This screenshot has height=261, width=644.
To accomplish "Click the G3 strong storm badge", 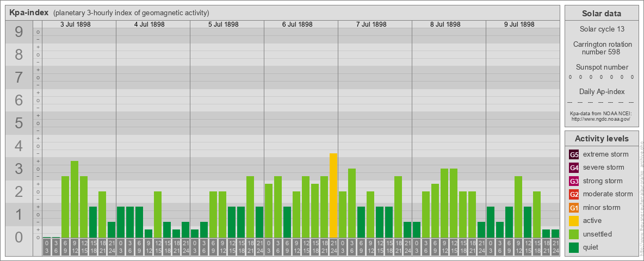I will tap(574, 181).
